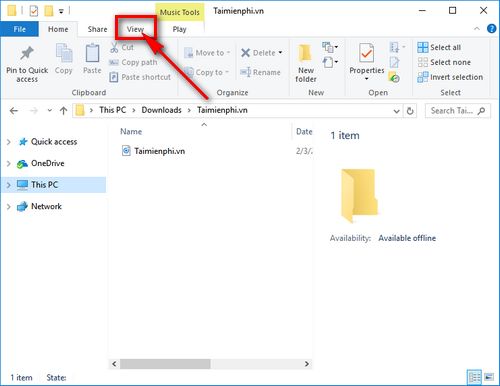Click the New folder icon
The height and width of the screenshot is (386, 500).
click(x=305, y=53)
